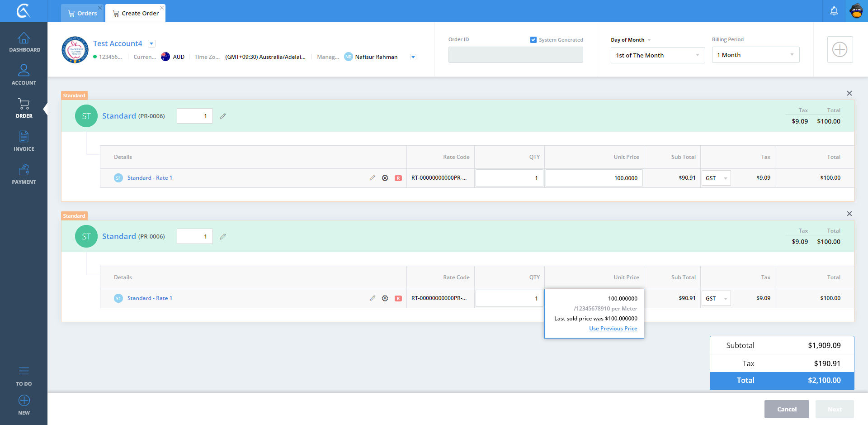Open the Payment section in sidebar
The width and height of the screenshot is (868, 425).
(24, 174)
